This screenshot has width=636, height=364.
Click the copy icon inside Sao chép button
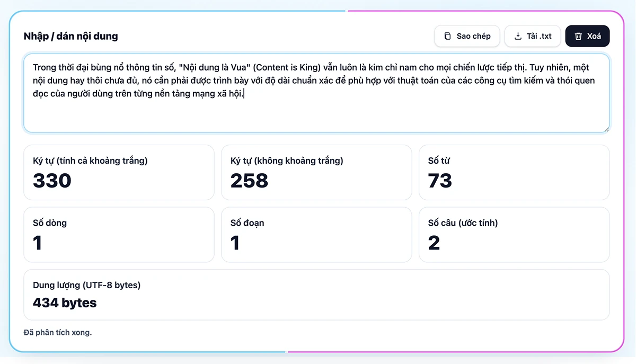pos(447,35)
